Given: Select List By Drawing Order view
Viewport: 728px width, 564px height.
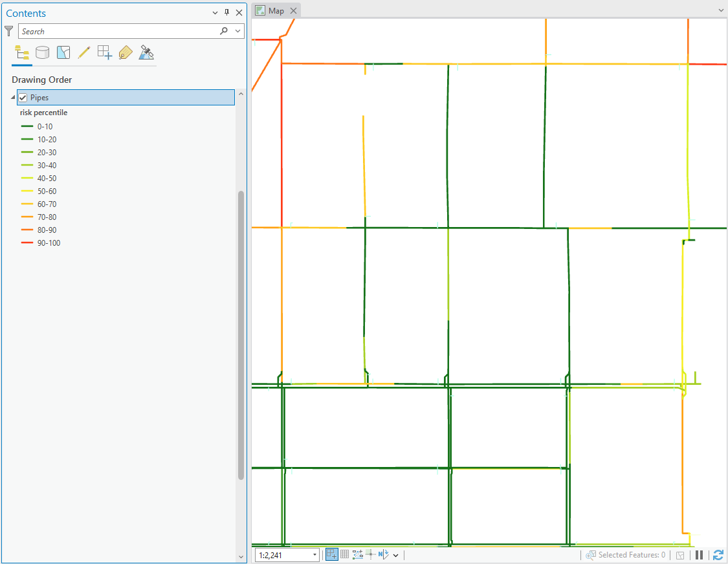Looking at the screenshot, I should [21, 53].
